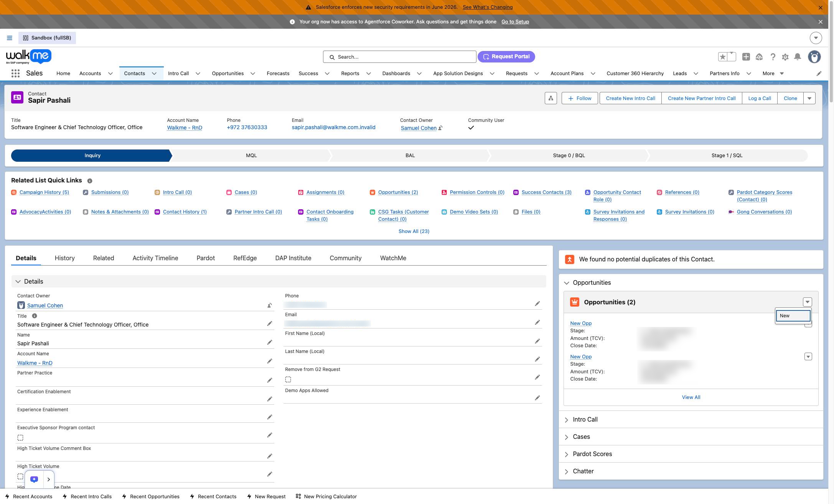The width and height of the screenshot is (834, 504).
Task: Open the Accounts nav dropdown chevron
Action: (110, 74)
